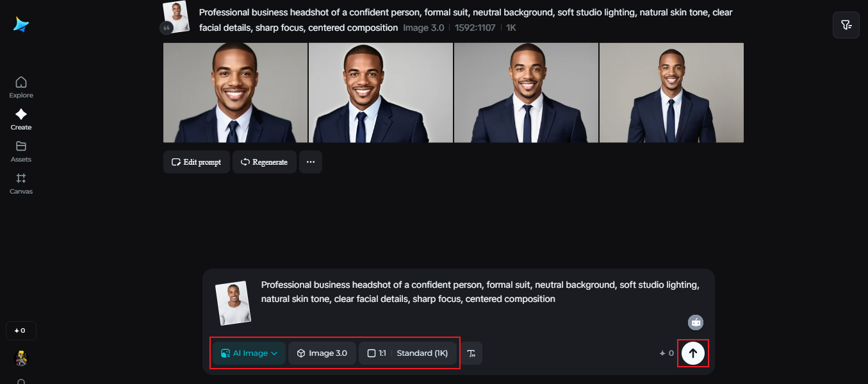The height and width of the screenshot is (384, 868).
Task: Open the Assets panel
Action: [x=20, y=151]
